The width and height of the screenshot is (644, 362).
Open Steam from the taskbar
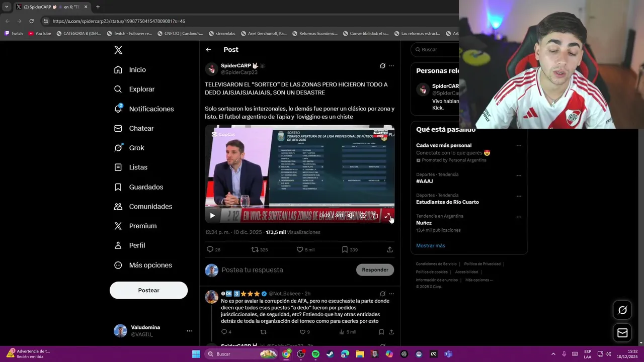(330, 354)
